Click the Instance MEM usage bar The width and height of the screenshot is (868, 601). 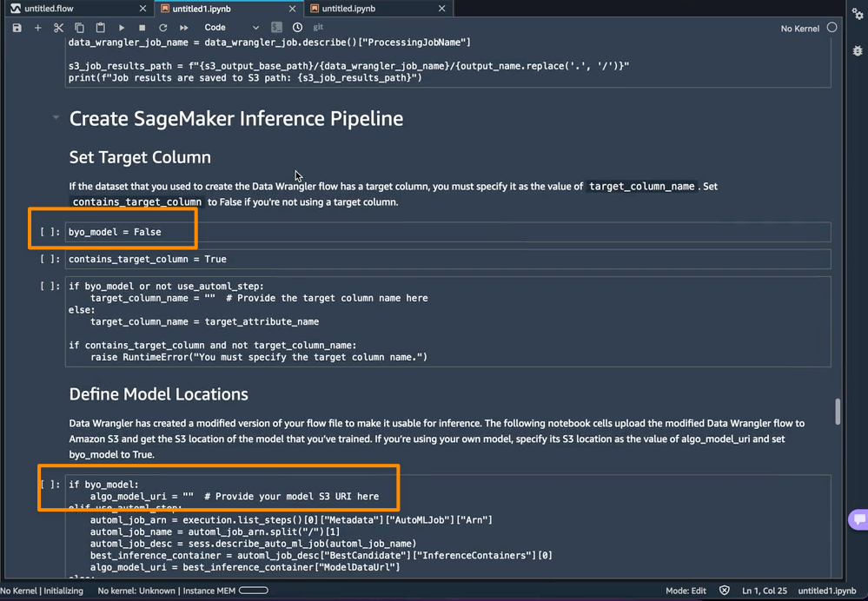tap(254, 591)
